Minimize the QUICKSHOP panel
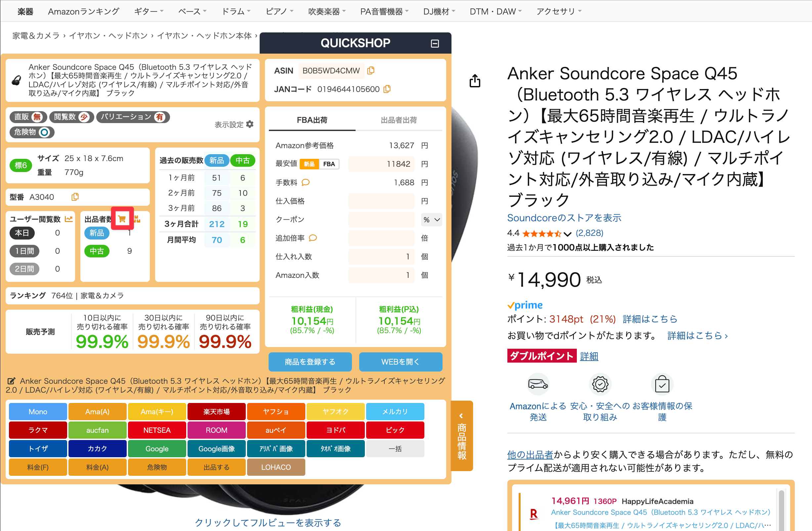The height and width of the screenshot is (531, 812). click(x=435, y=43)
